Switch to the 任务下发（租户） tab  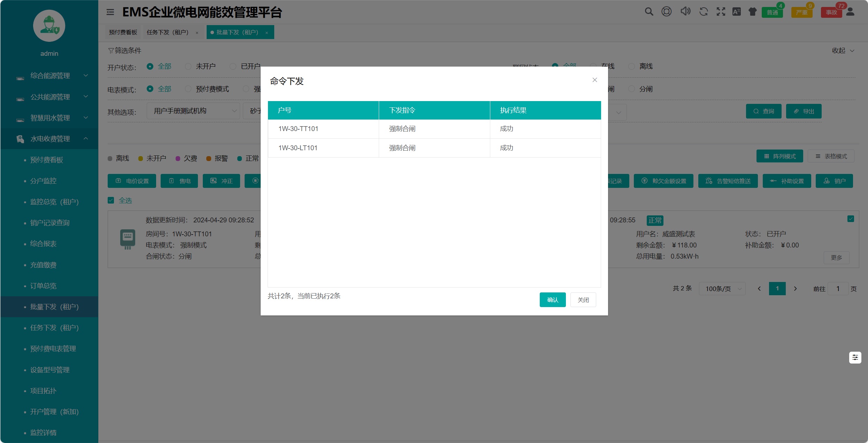168,32
